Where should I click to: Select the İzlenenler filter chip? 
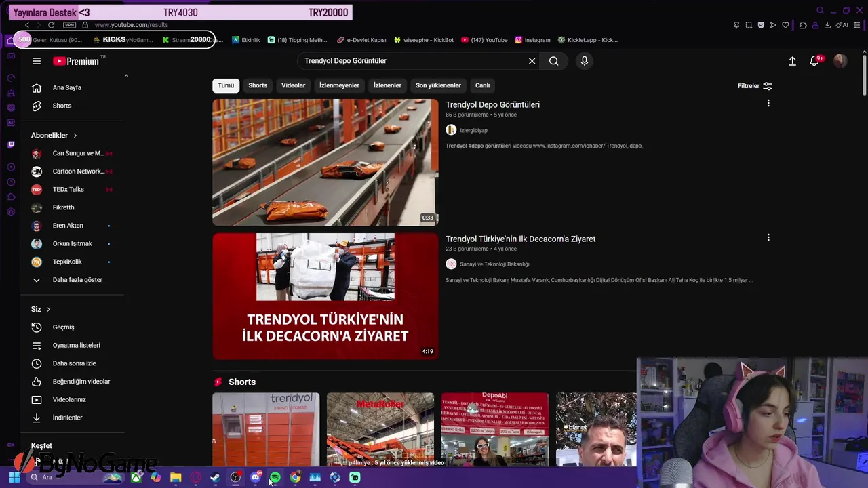click(x=387, y=85)
